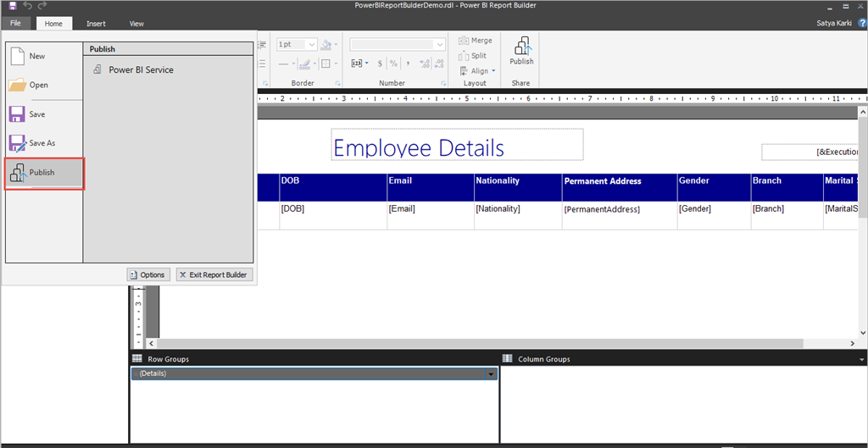Select the DOB column header cell
868x448 pixels.
[x=333, y=187]
